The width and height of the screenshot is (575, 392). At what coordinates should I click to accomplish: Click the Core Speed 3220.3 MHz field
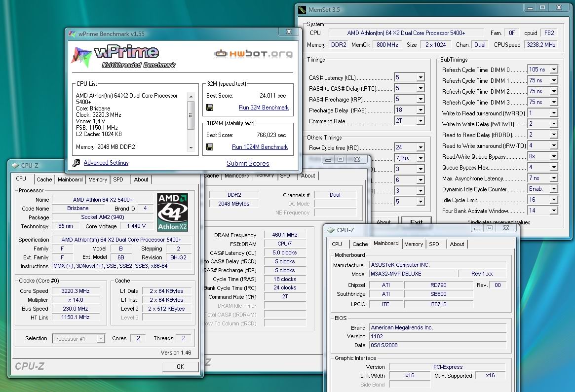click(76, 291)
